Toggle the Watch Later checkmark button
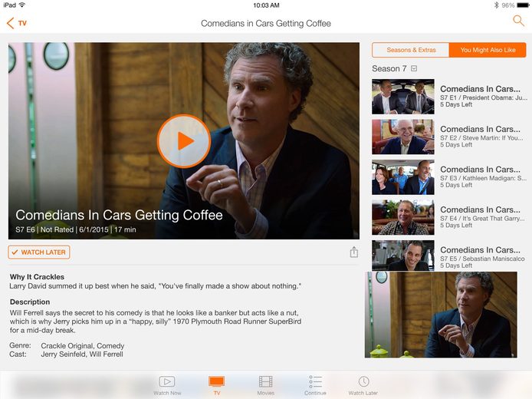This screenshot has height=399, width=532. point(39,252)
